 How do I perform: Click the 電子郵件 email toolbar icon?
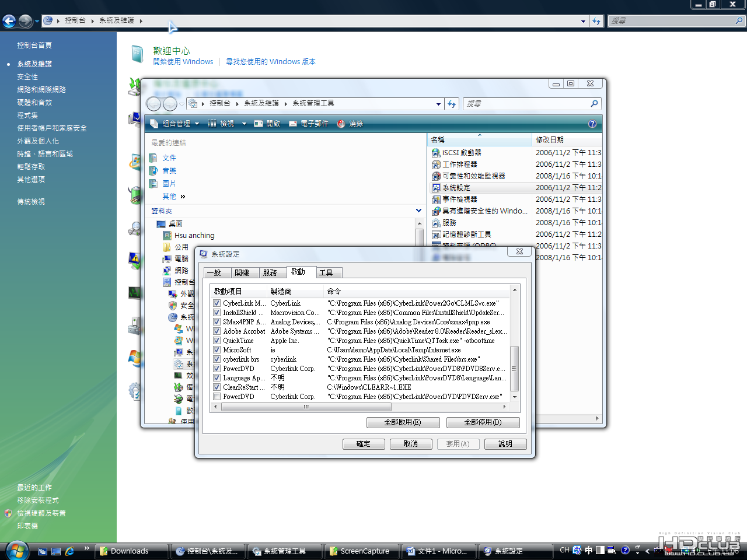[293, 124]
